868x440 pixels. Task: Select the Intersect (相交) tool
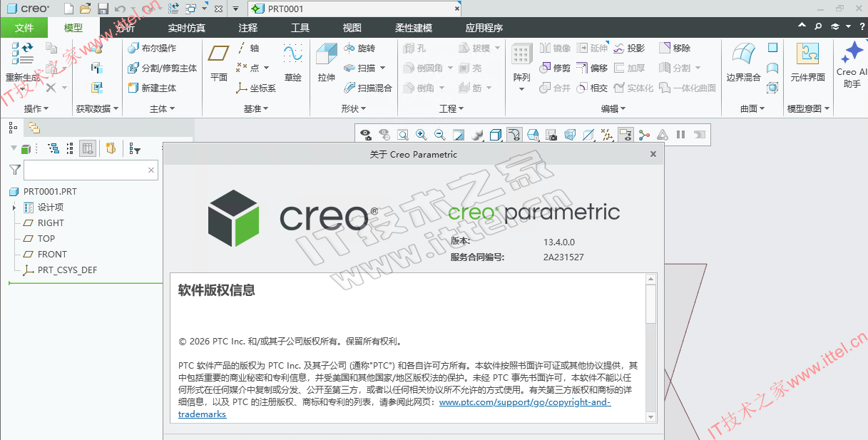pyautogui.click(x=592, y=88)
